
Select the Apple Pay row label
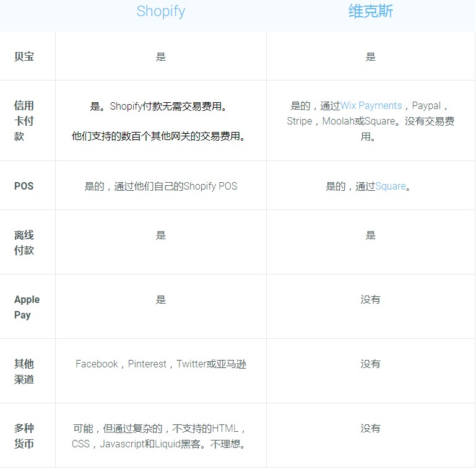click(27, 307)
